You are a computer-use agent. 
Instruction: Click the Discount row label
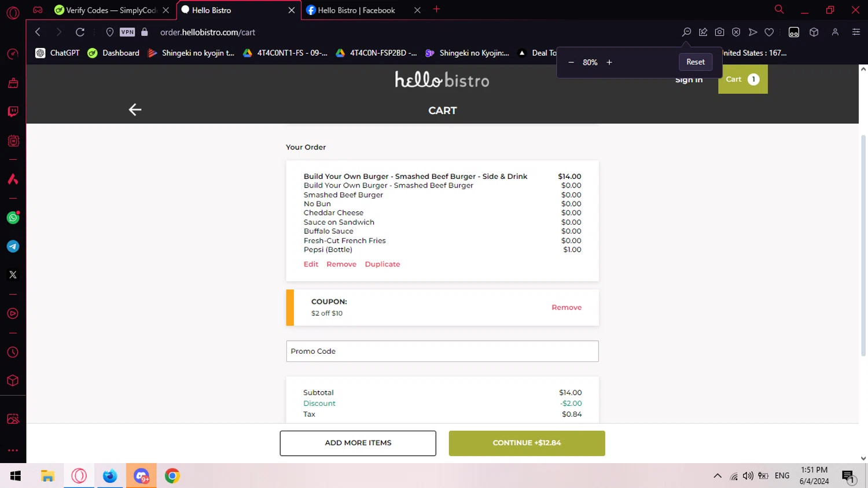pos(319,403)
